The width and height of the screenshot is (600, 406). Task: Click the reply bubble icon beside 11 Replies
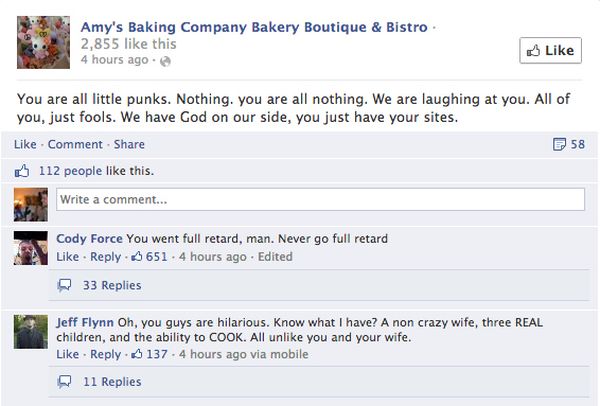click(x=64, y=382)
